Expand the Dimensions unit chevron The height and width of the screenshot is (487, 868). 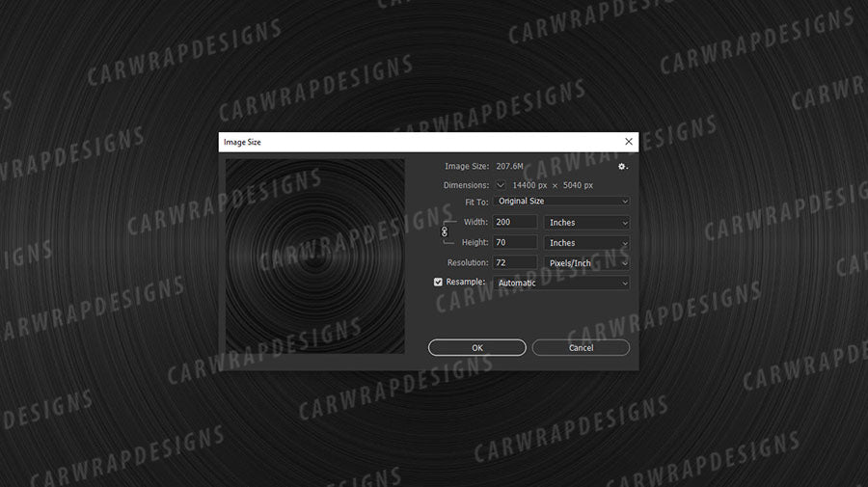tap(500, 184)
